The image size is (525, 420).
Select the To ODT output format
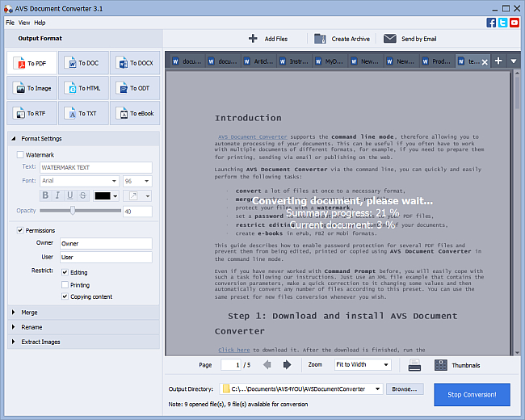tap(135, 88)
